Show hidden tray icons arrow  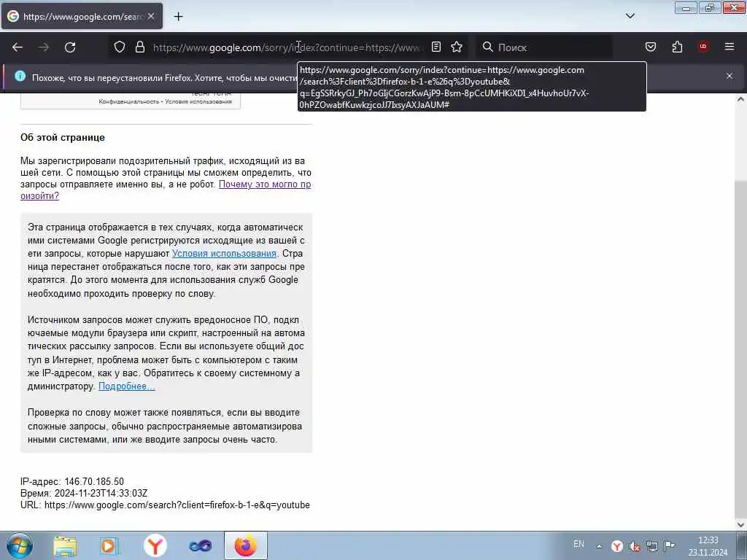(599, 546)
